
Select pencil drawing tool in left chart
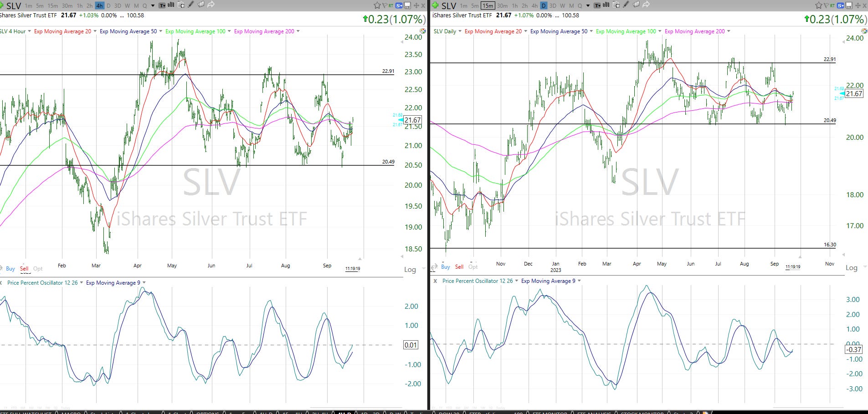coord(191,5)
